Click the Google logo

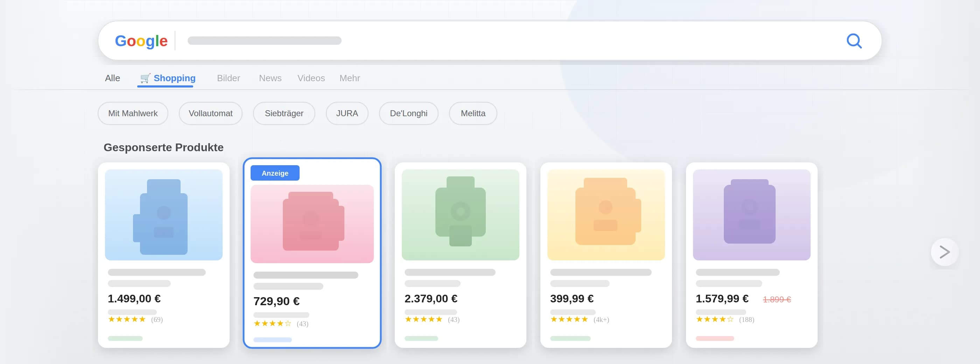[141, 41]
